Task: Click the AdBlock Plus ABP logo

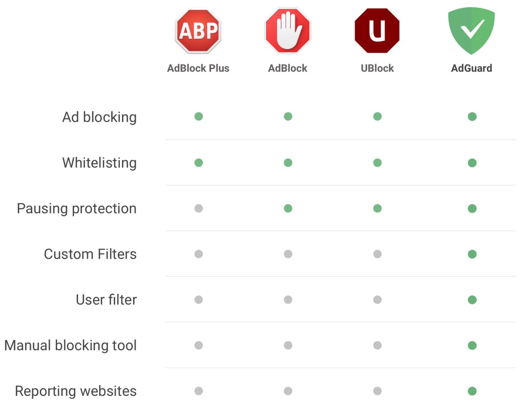Action: coord(198,31)
